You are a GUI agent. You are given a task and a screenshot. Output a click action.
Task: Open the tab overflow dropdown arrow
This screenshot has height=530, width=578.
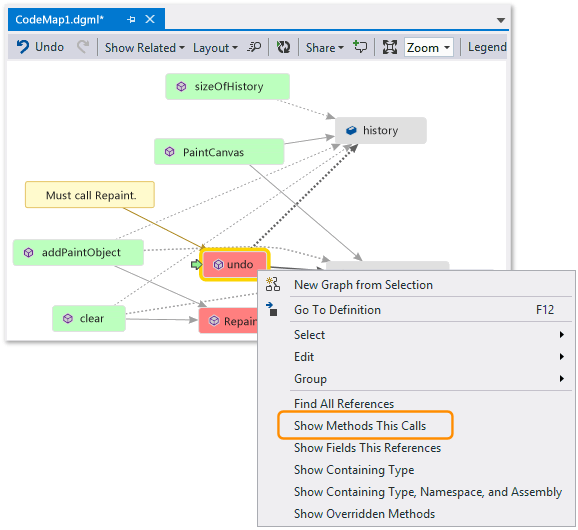tap(501, 20)
